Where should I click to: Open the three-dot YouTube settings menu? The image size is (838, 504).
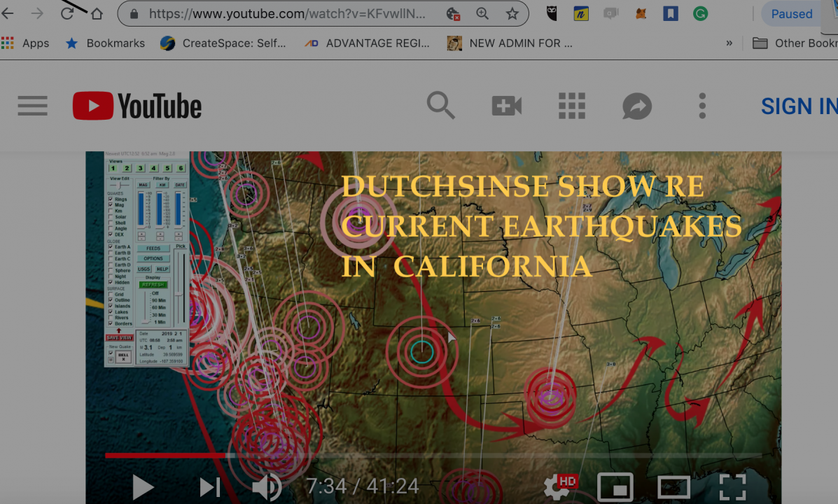coord(702,106)
